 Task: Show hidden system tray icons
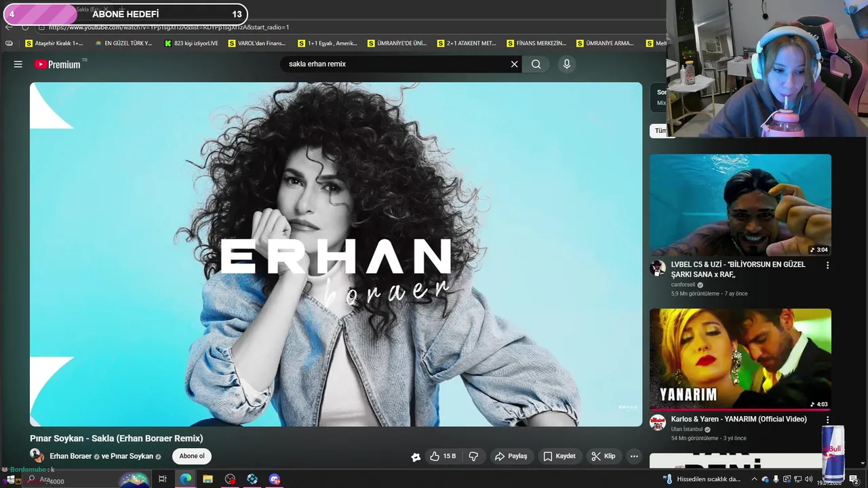754,479
